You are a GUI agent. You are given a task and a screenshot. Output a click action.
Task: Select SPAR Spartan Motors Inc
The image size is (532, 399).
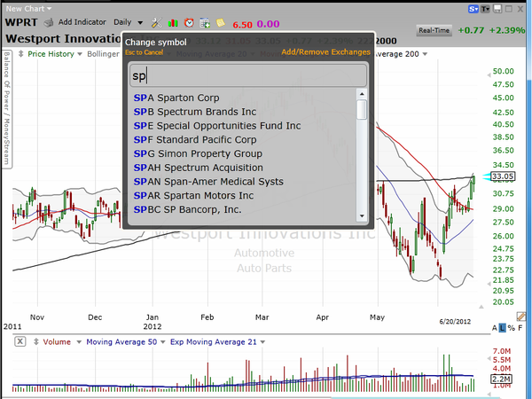pyautogui.click(x=193, y=195)
